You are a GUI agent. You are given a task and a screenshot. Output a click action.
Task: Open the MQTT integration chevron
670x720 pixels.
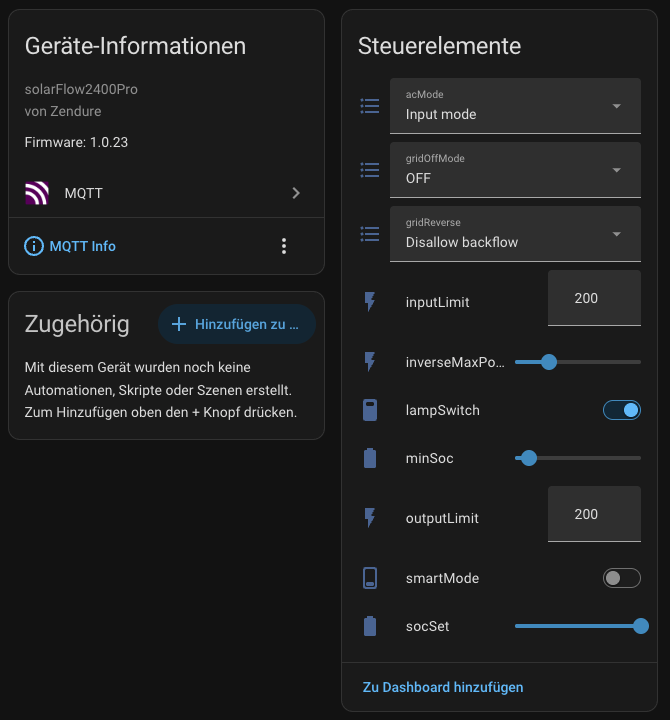296,193
